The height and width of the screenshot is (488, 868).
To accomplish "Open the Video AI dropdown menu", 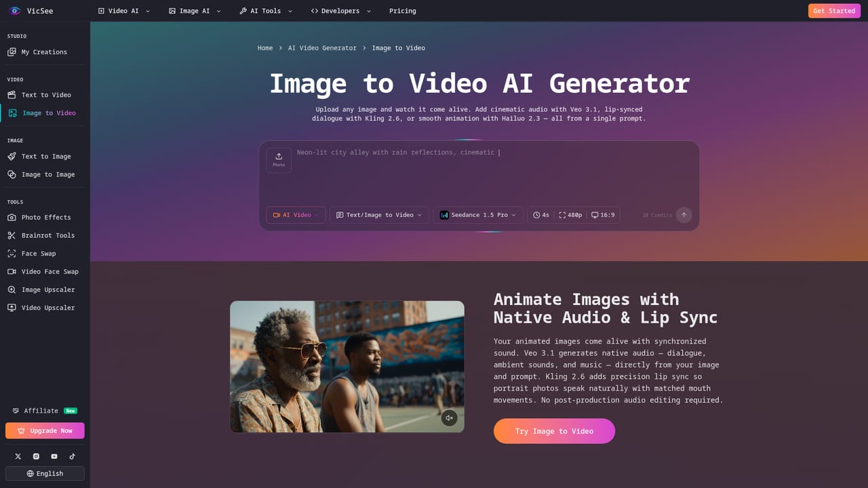I will [124, 11].
